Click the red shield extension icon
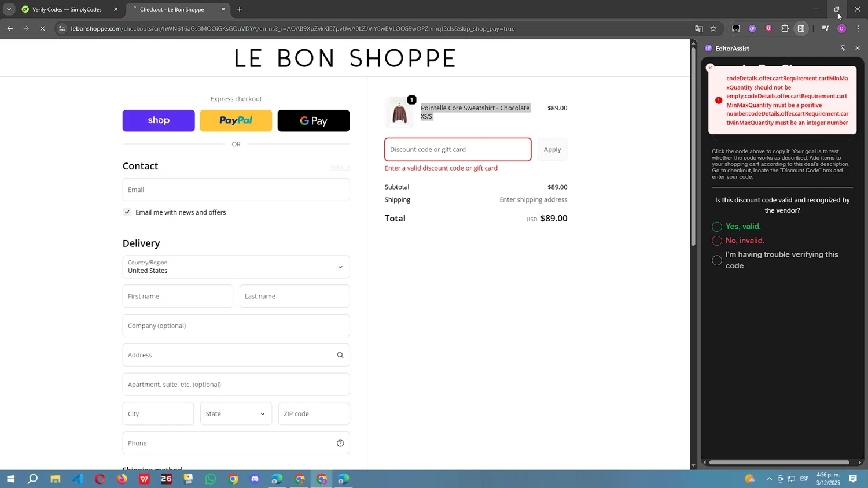 click(x=768, y=28)
